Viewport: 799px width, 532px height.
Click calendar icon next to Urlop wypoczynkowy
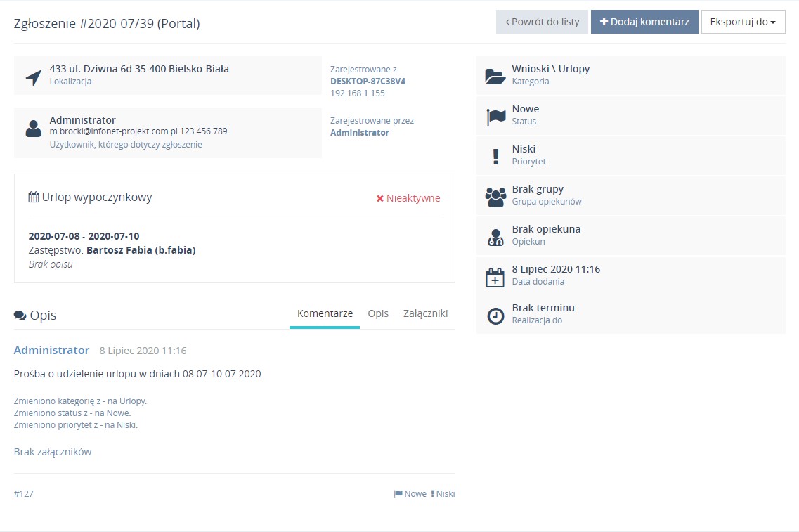pyautogui.click(x=33, y=197)
